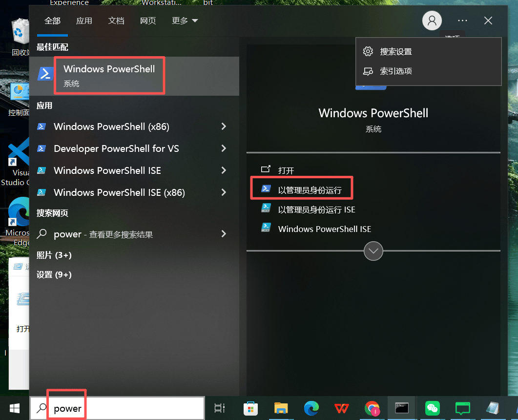
Task: Click the gear icon beside 搜索设置
Action: point(368,52)
